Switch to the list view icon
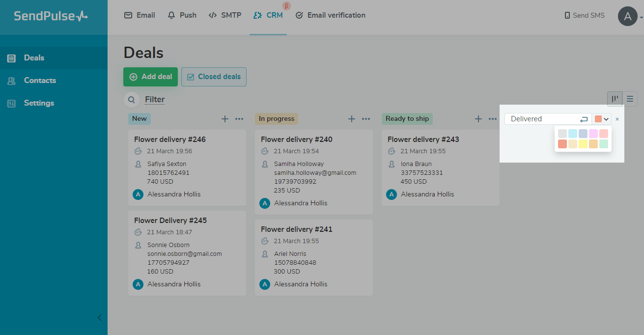This screenshot has height=335, width=644. (x=630, y=99)
